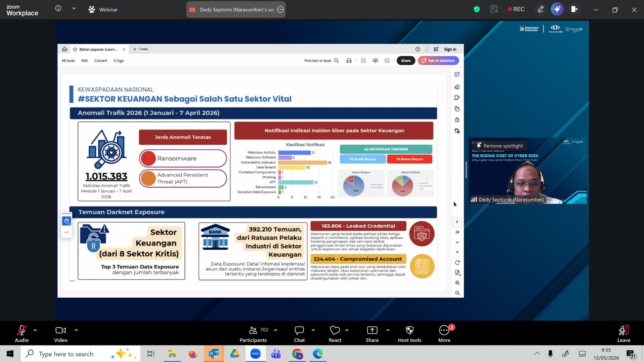
Task: Open the annotate pencil tool
Action: pyautogui.click(x=541, y=9)
